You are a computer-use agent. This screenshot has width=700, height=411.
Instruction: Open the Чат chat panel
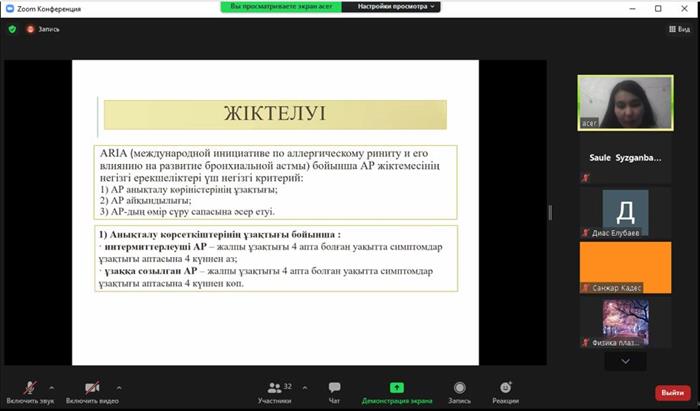[x=334, y=393]
